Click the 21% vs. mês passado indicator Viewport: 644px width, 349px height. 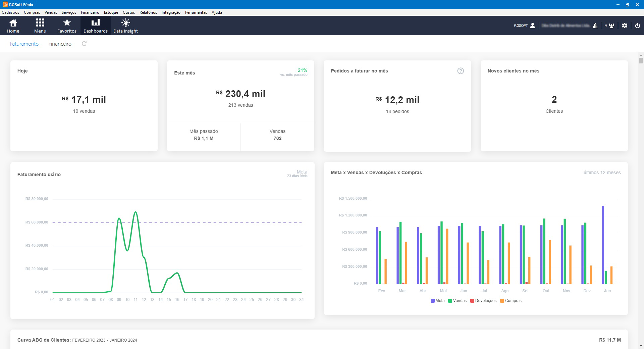coord(294,72)
